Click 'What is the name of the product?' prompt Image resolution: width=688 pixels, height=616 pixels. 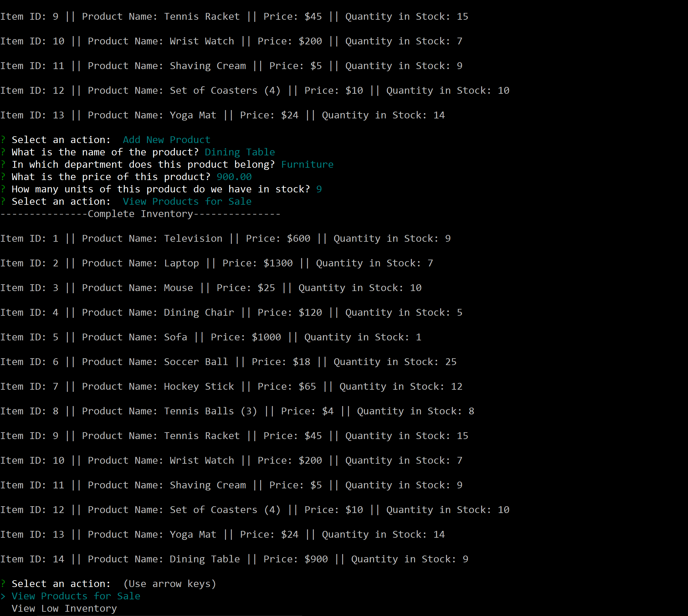pyautogui.click(x=105, y=152)
